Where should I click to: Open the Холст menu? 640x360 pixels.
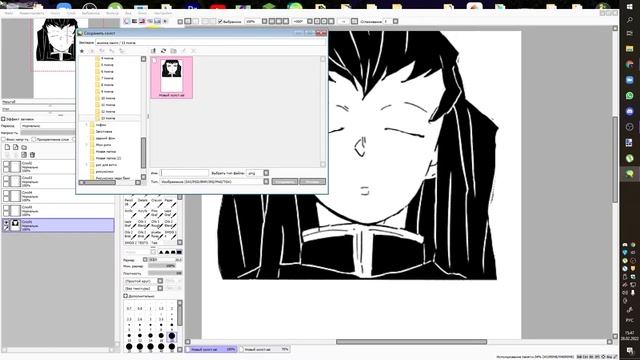point(56,13)
